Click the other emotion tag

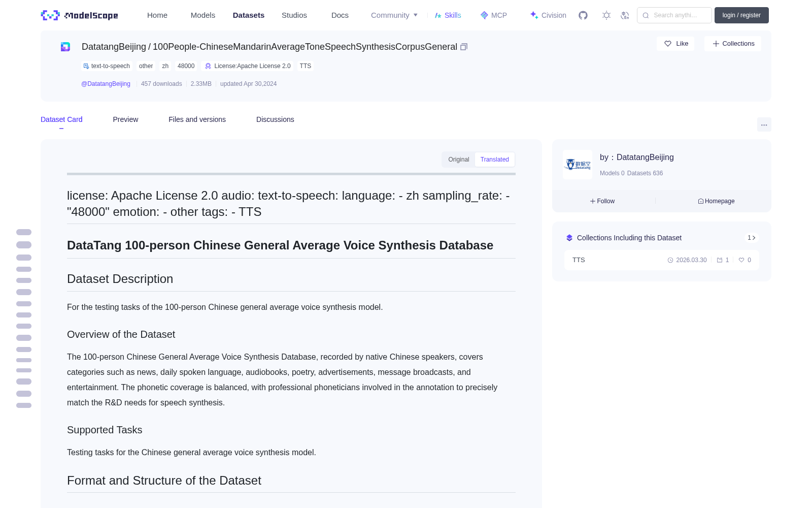[146, 66]
